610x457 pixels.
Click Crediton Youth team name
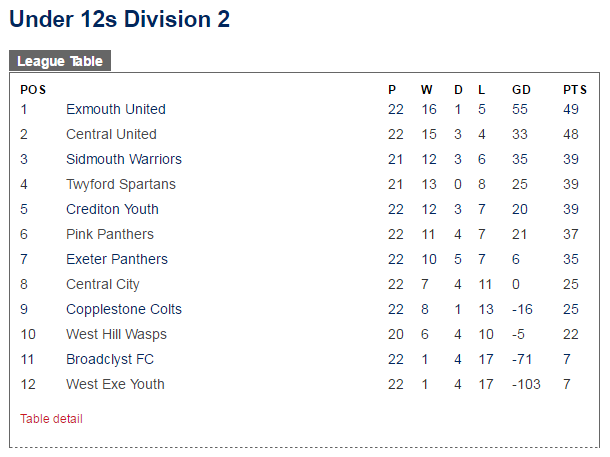[x=112, y=209]
